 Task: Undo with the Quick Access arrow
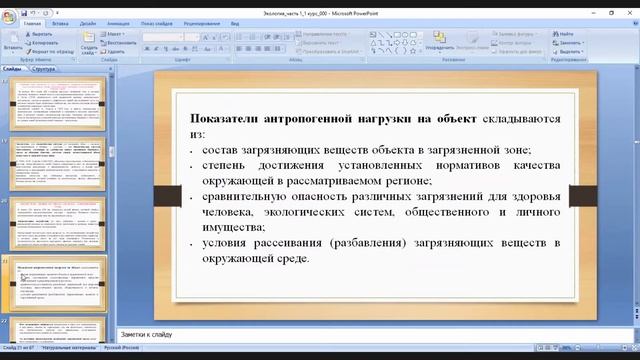click(33, 13)
